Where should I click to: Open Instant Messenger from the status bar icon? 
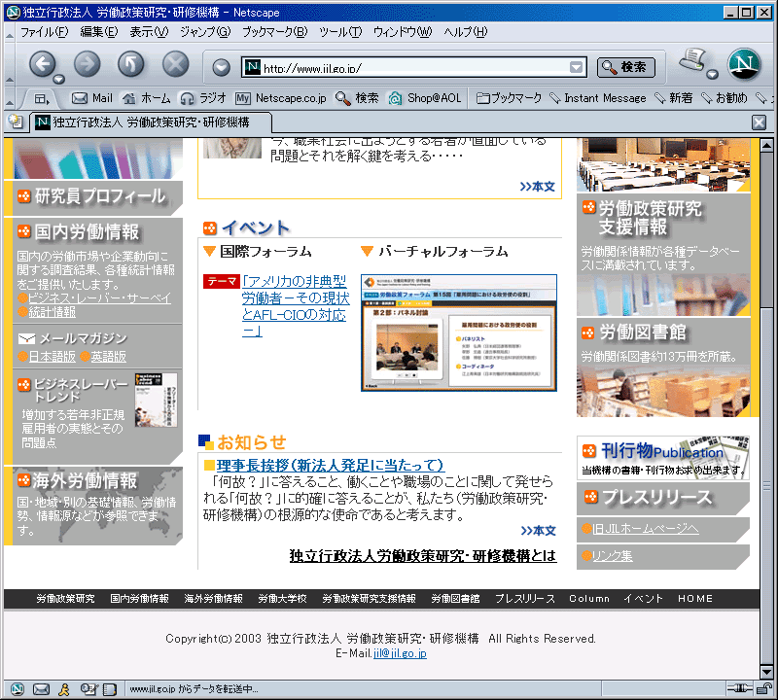pyautogui.click(x=64, y=688)
